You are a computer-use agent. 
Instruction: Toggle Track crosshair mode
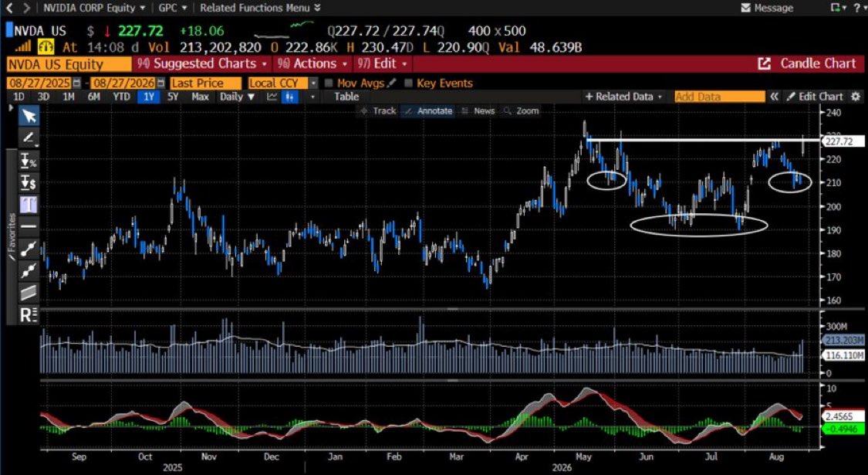(x=378, y=111)
